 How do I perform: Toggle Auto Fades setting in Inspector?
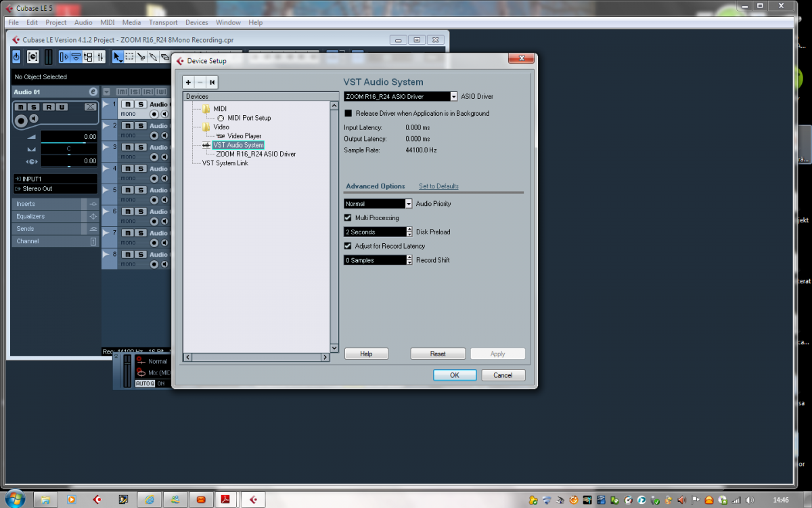[90, 107]
